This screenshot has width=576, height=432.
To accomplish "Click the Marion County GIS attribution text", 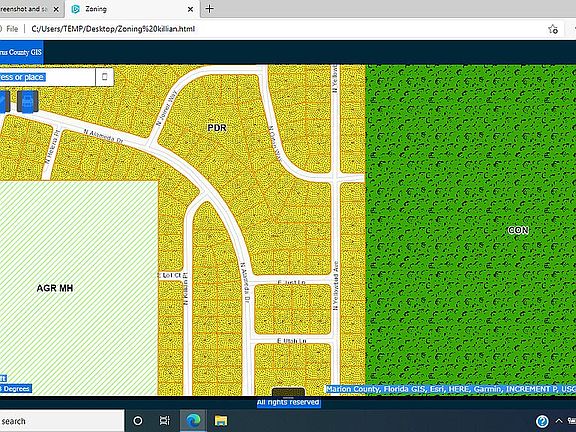I will pos(451,389).
